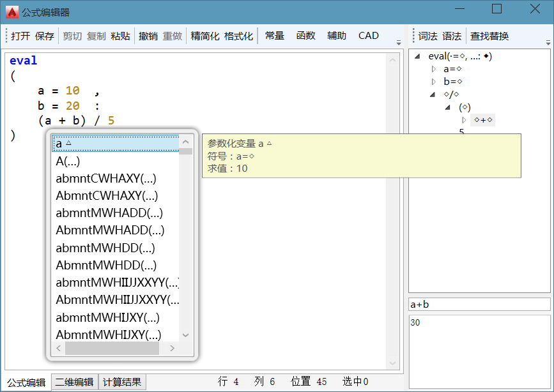Choose lowercase 'abmntMWHIIJJXXYY' autocomplete entry

(x=115, y=283)
